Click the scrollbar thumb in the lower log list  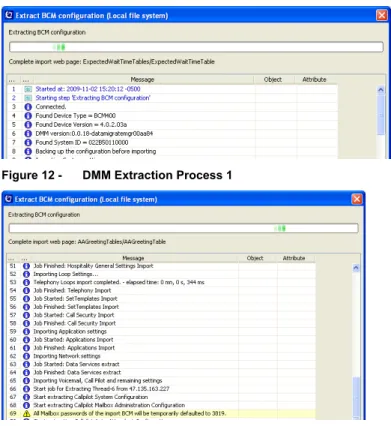coord(356,397)
